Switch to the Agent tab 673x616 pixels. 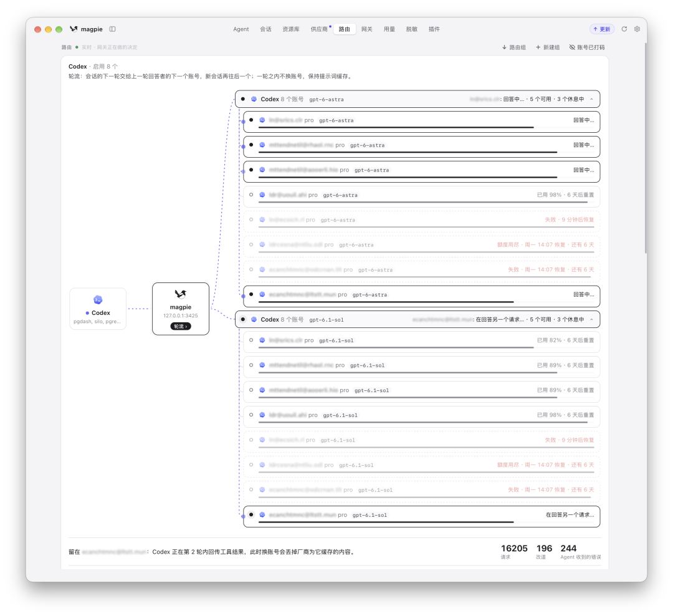[x=241, y=29]
